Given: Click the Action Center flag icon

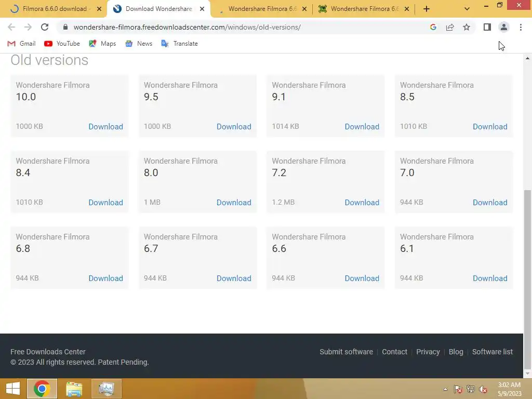Looking at the screenshot, I should pyautogui.click(x=458, y=389).
